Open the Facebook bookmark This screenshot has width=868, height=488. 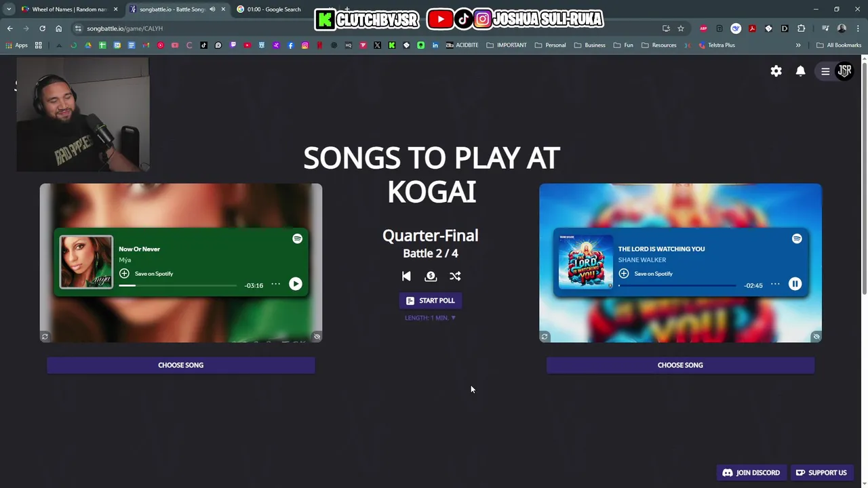click(x=290, y=45)
